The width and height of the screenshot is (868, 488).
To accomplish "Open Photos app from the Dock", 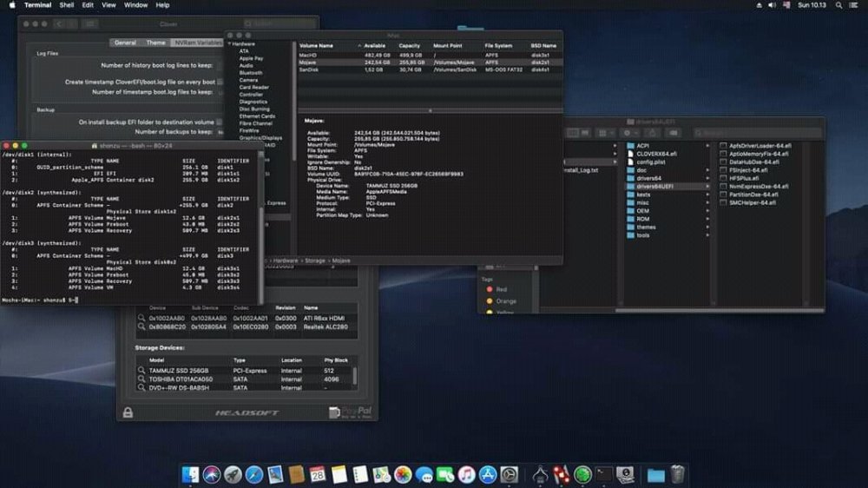I will tap(403, 475).
